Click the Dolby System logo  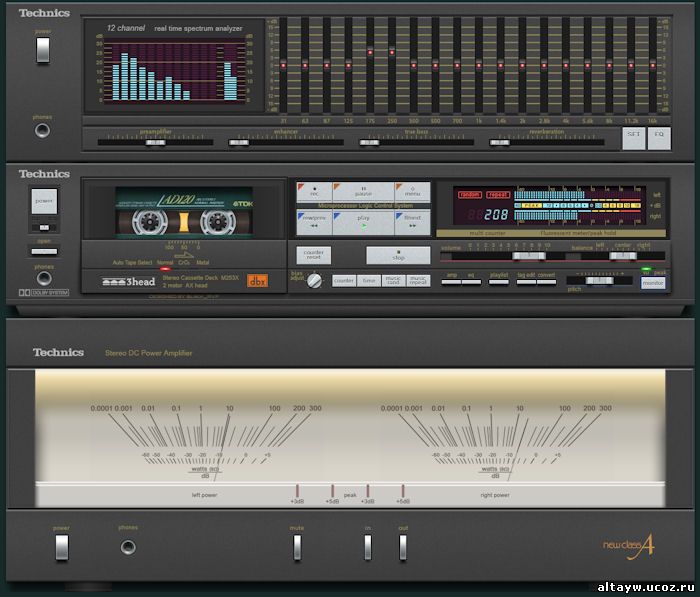[44, 292]
